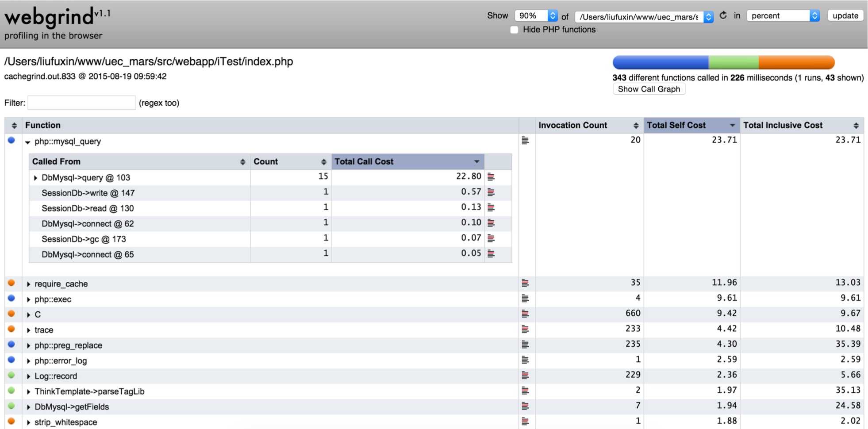Click blue dot beside php::exec
Screen dimensions: 868x429
click(x=12, y=298)
